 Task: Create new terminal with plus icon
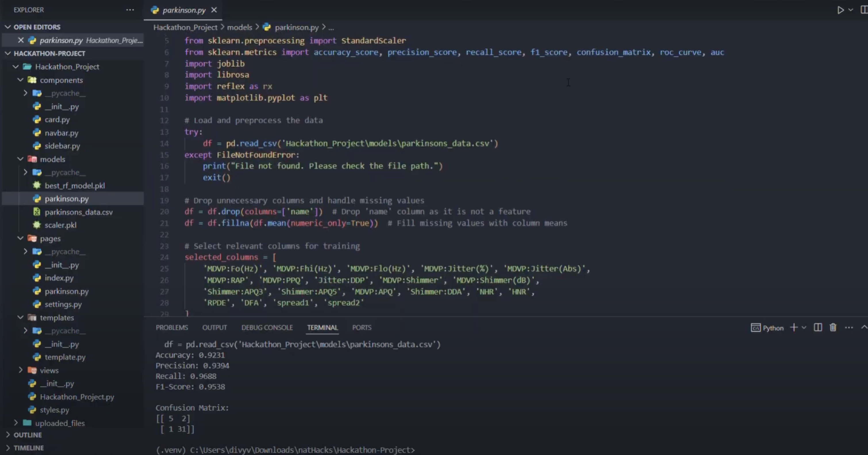click(x=794, y=328)
